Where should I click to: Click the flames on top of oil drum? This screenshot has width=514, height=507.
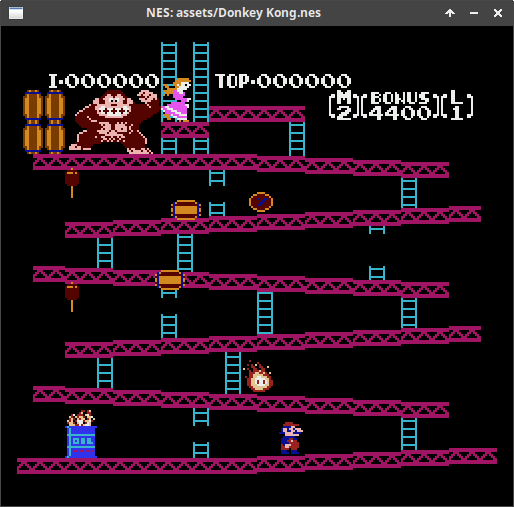coord(81,418)
